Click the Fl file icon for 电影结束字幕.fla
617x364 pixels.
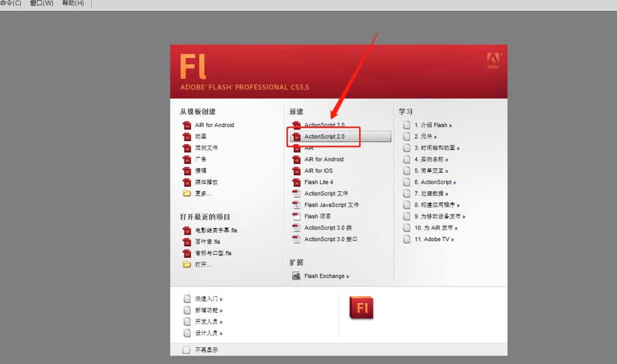click(187, 230)
